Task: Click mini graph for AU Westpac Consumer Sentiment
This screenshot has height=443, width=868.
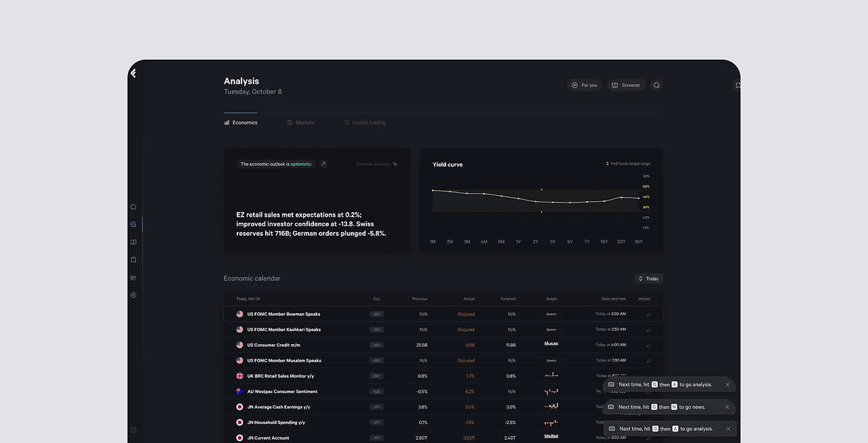Action: coord(551,391)
